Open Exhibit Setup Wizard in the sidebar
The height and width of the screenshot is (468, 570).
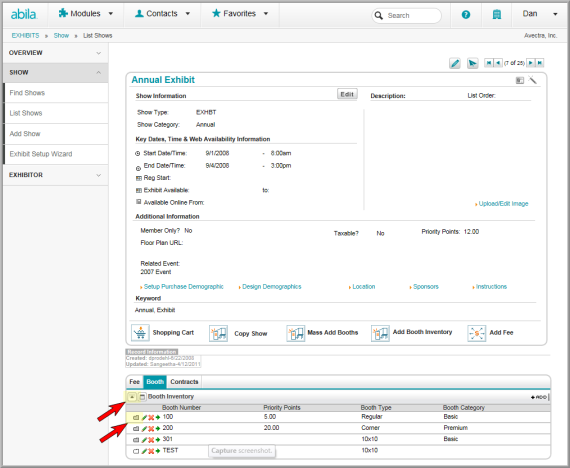[x=41, y=154]
